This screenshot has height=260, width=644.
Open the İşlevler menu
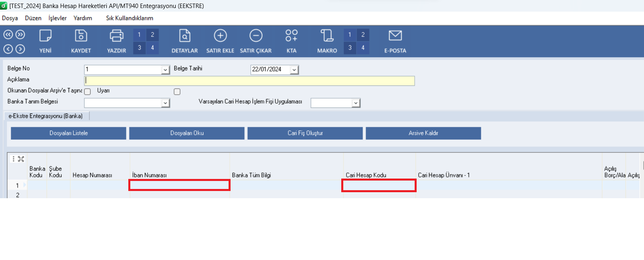pos(58,18)
